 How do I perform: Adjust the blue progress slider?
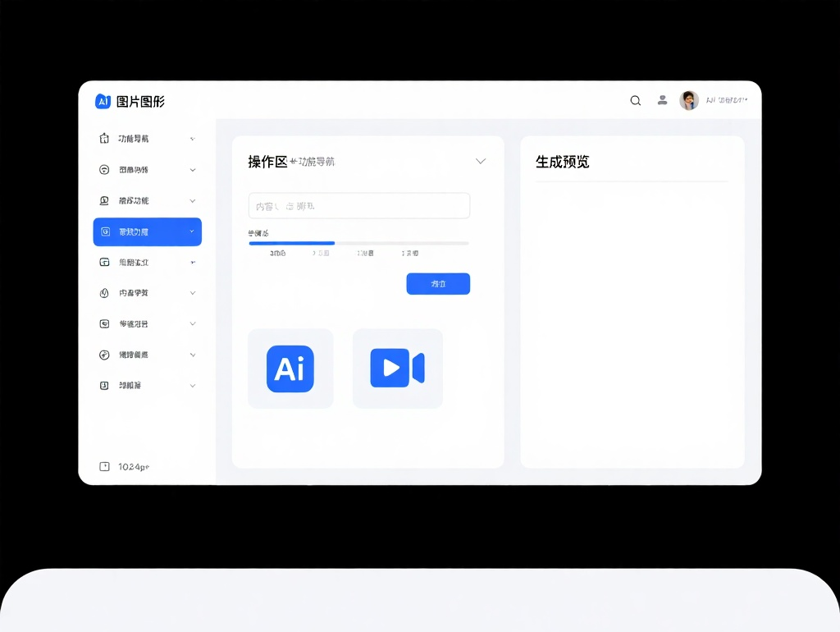click(x=335, y=243)
